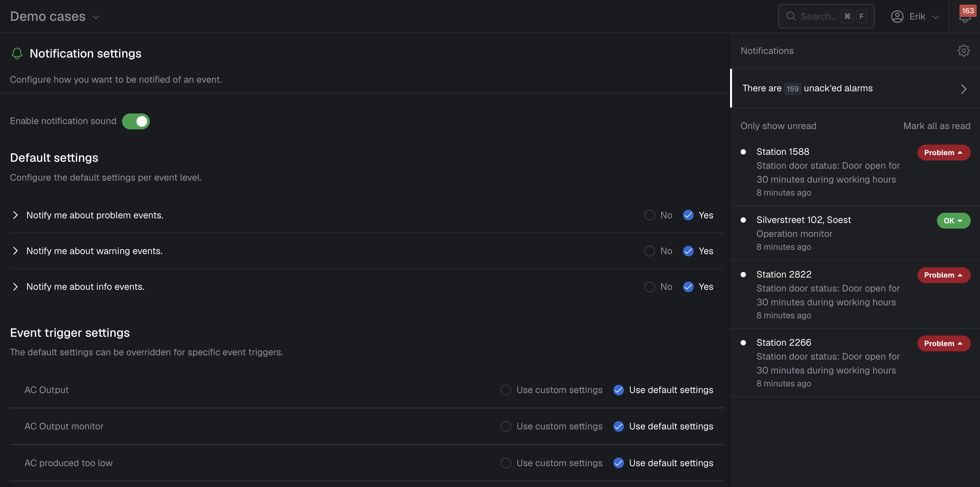980x487 pixels.
Task: Click the Event trigger settings heading
Action: 70,333
